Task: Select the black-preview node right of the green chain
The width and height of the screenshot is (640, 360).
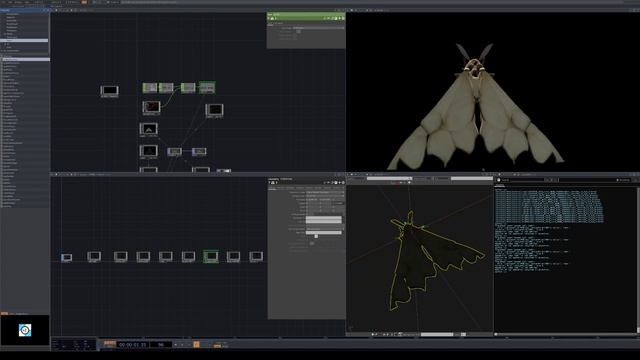Action: coord(214,110)
